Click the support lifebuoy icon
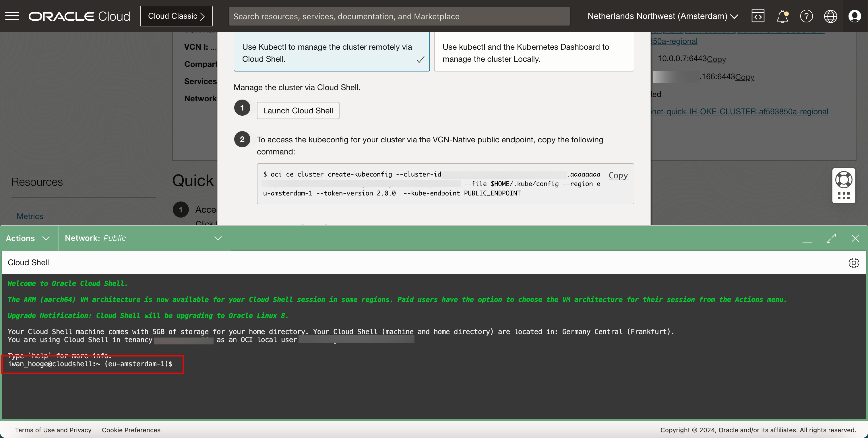 (x=843, y=180)
